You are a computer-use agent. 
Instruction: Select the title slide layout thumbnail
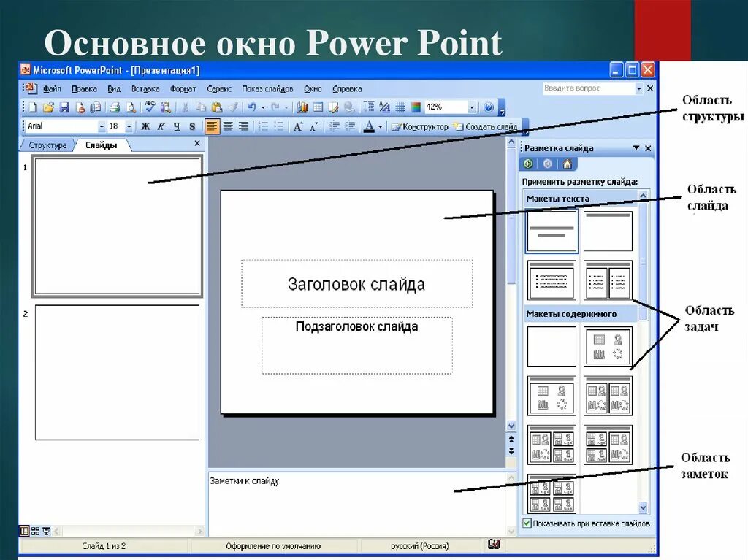point(552,231)
